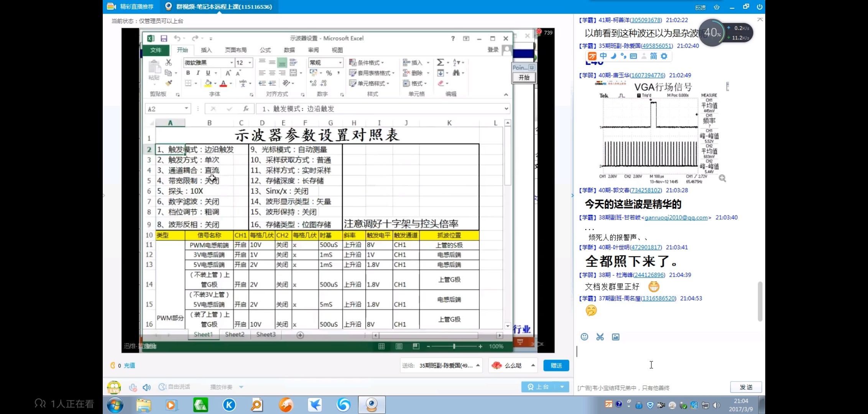Expand the 播放伴奏 dropdown arrow
868x414 pixels.
pyautogui.click(x=241, y=387)
